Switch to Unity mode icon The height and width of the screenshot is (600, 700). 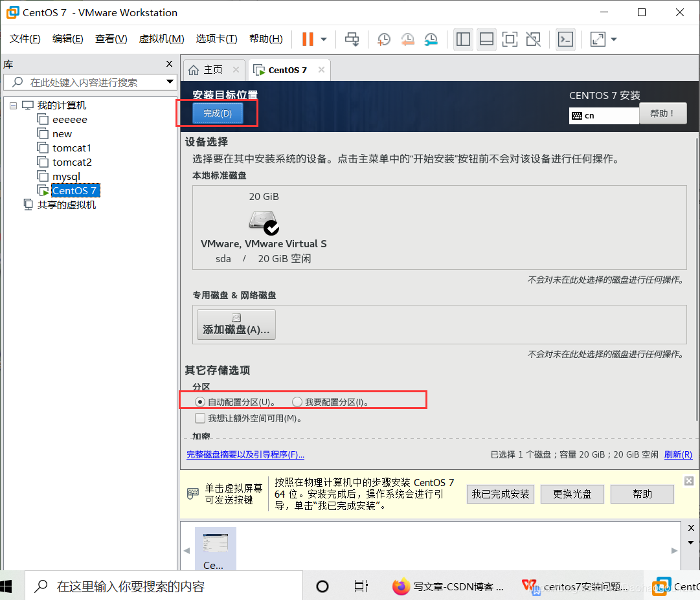point(533,39)
